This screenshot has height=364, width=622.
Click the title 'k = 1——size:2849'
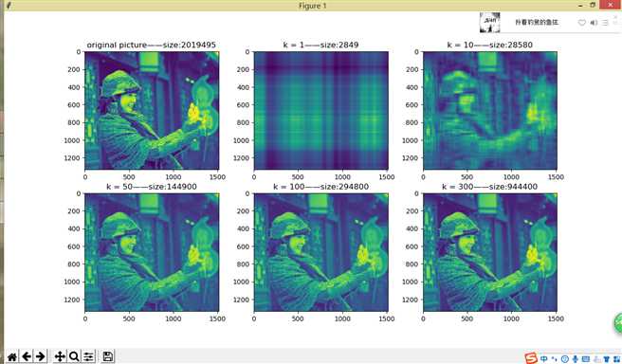(320, 45)
